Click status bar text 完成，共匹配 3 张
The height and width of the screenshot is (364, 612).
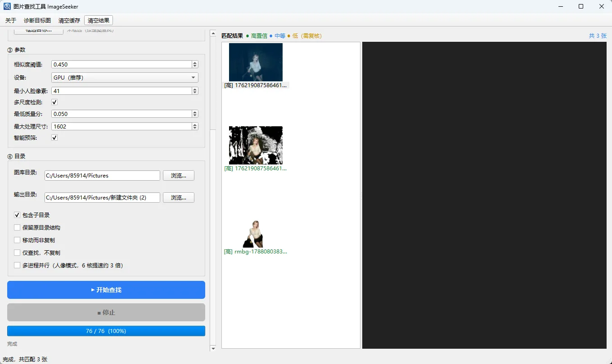click(x=25, y=360)
